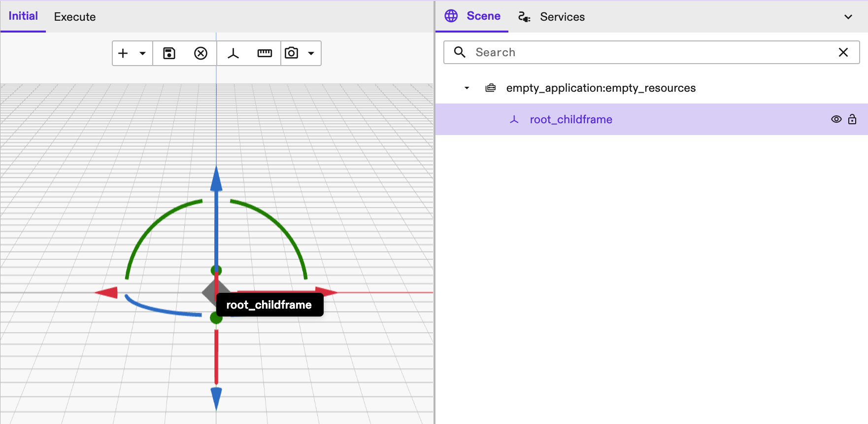
Task: Expand the panel chevron menu
Action: [x=848, y=17]
